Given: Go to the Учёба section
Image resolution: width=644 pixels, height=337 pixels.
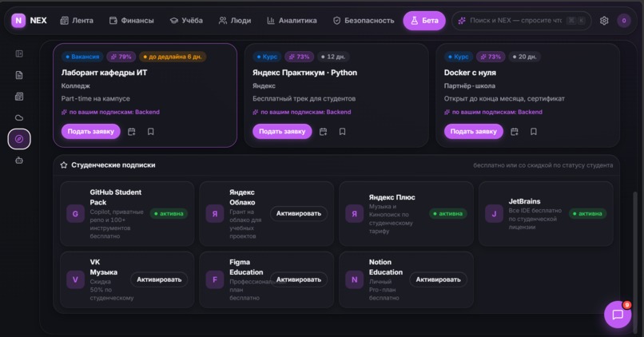Looking at the screenshot, I should click(186, 20).
